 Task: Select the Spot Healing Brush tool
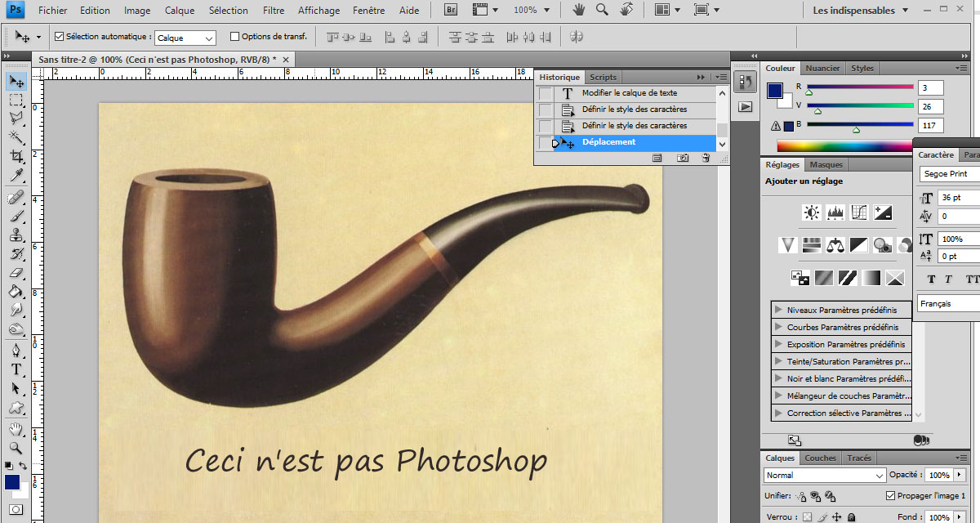click(16, 198)
